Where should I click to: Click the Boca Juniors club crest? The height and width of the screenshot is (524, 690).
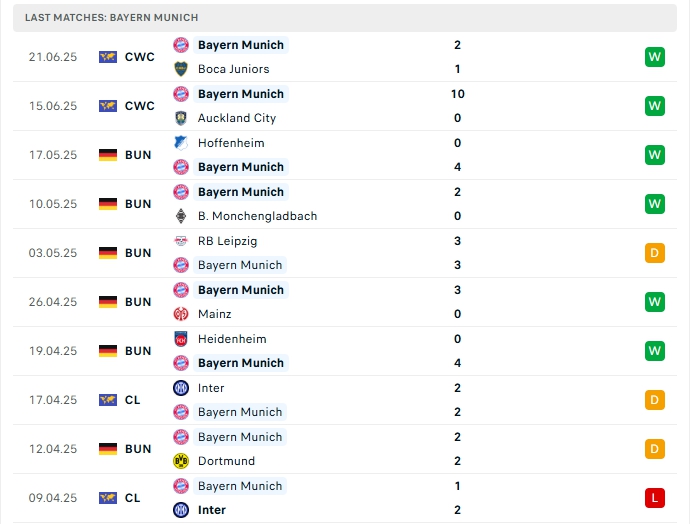(181, 69)
